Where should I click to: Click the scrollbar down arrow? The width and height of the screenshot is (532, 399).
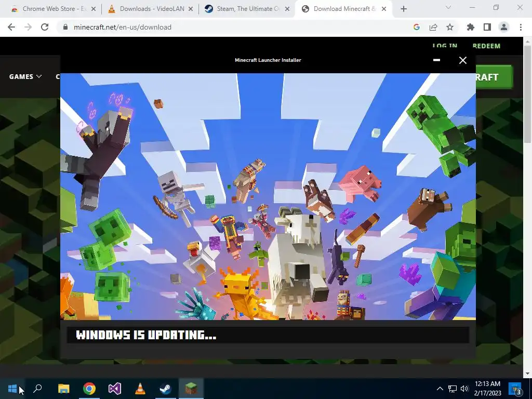coord(528,373)
